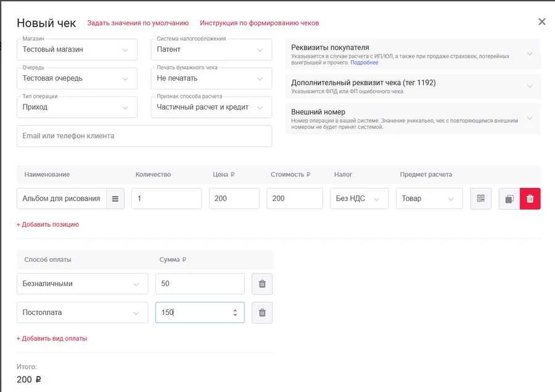Screen dimensions: 555x392
Task: Click the QR code icon in item row
Action: click(481, 198)
